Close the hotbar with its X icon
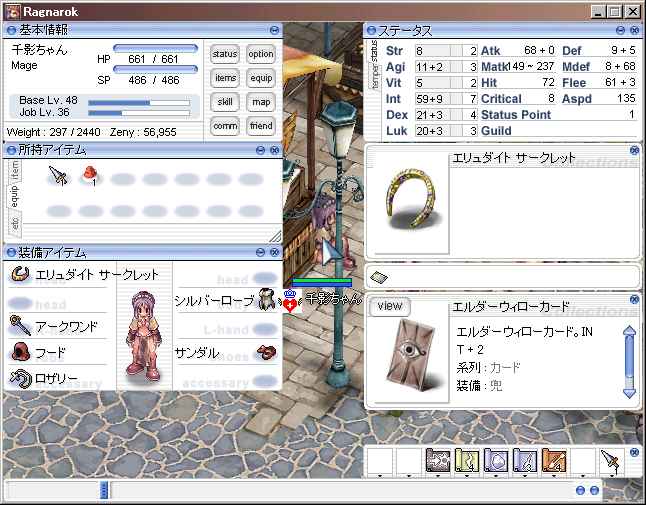Viewport: 646px width, 505px height. tap(634, 452)
